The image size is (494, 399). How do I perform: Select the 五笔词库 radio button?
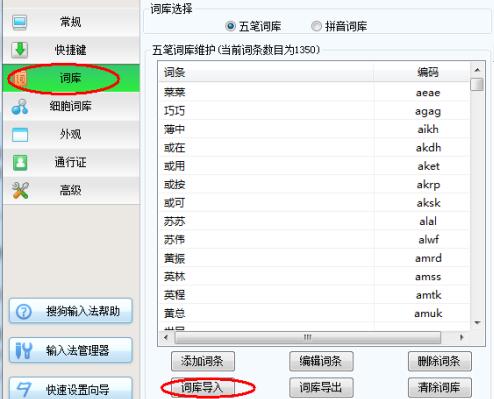(230, 26)
